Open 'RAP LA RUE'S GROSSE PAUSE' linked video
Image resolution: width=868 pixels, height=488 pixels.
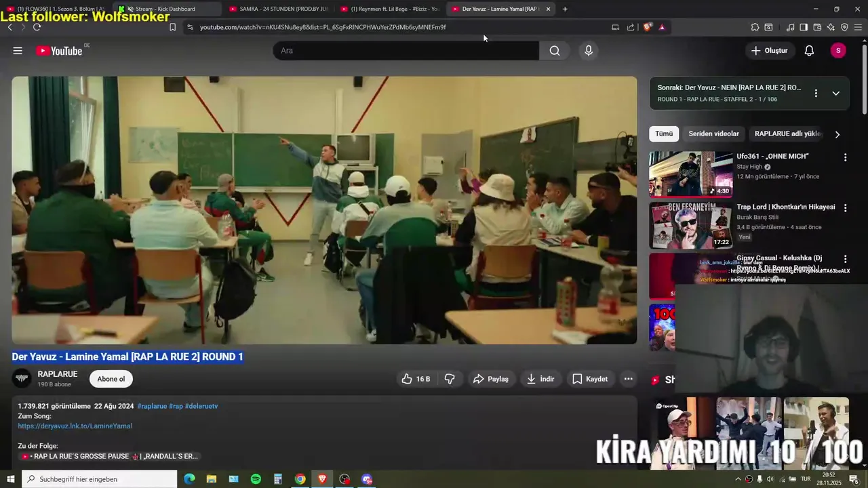click(x=112, y=456)
